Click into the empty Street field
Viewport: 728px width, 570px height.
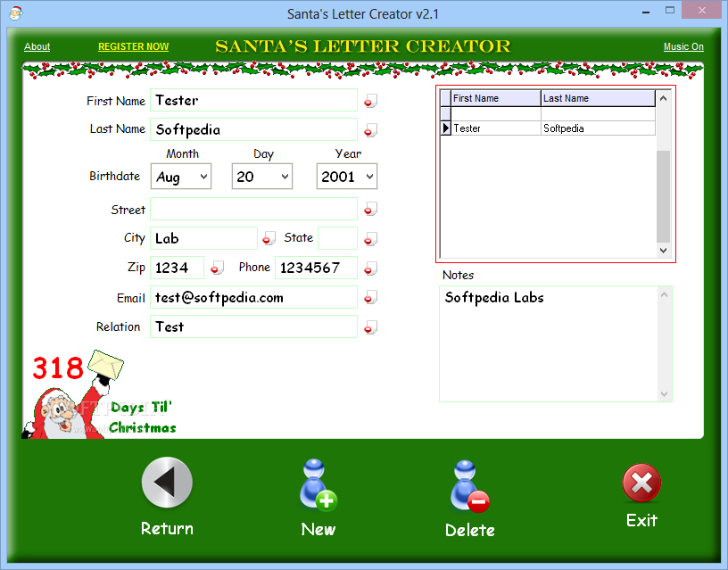pos(253,209)
